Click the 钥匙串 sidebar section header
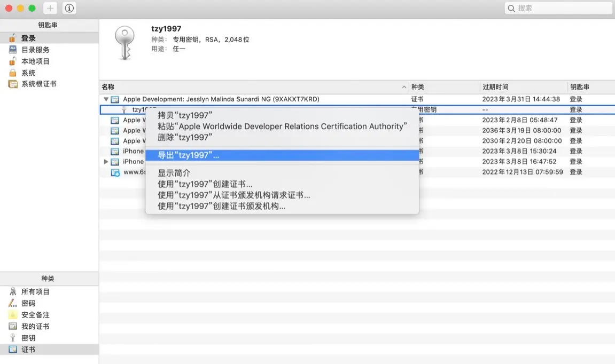This screenshot has width=615, height=364. tap(48, 25)
